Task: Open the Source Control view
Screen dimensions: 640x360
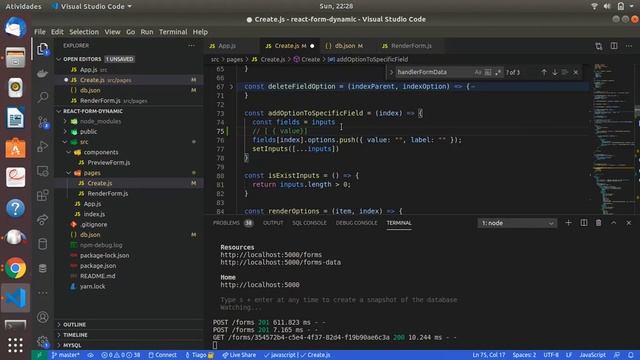Action: click(42, 122)
